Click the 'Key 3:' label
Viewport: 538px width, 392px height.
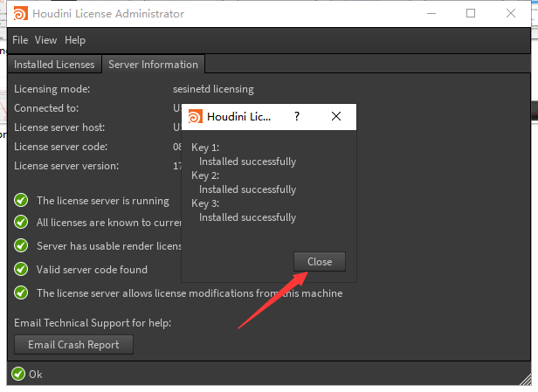(205, 203)
